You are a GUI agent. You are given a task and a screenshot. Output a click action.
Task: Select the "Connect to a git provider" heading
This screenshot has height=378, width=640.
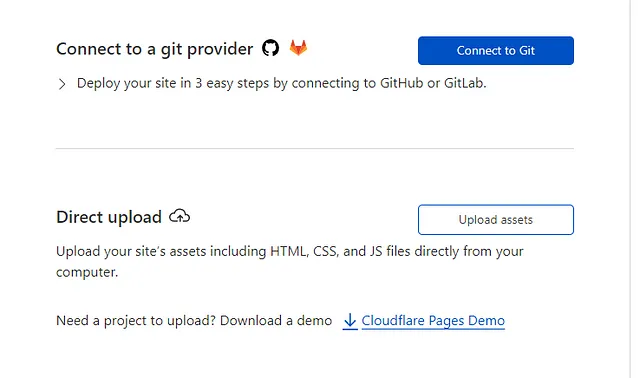(x=155, y=49)
